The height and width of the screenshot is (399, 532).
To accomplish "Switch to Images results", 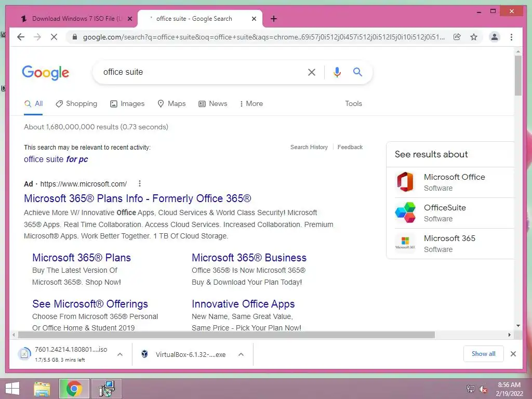I will [x=127, y=103].
